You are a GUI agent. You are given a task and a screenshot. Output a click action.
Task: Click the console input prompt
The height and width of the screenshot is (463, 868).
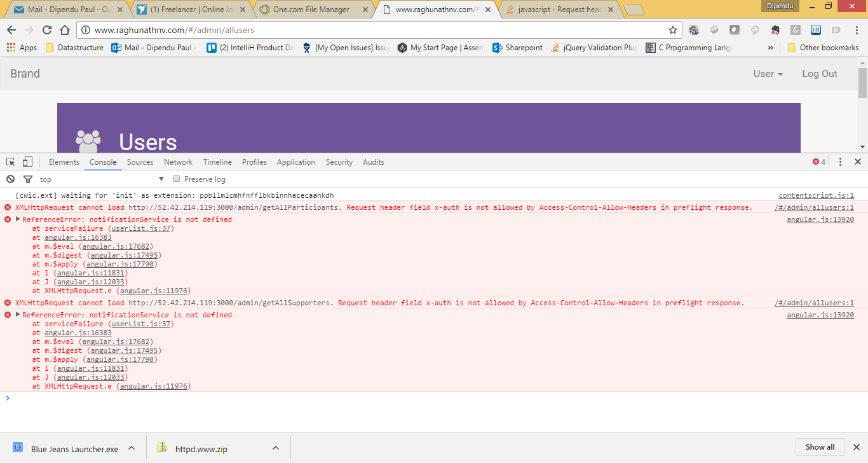(x=434, y=398)
